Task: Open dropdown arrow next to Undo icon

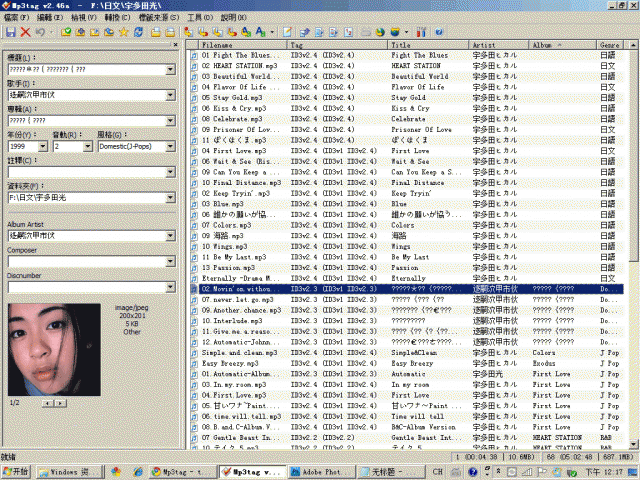Action: pyautogui.click(x=51, y=32)
